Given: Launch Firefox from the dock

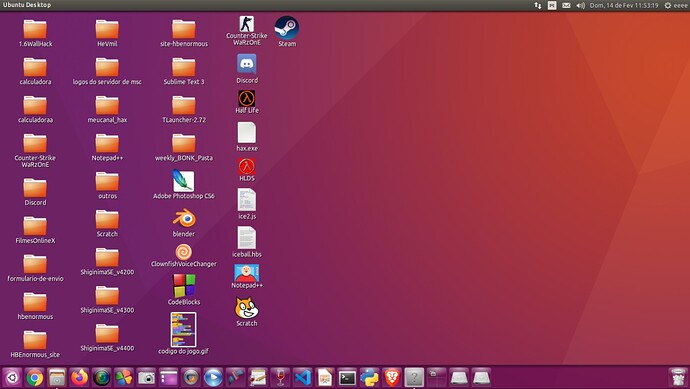Looking at the screenshot, I should pos(79,378).
